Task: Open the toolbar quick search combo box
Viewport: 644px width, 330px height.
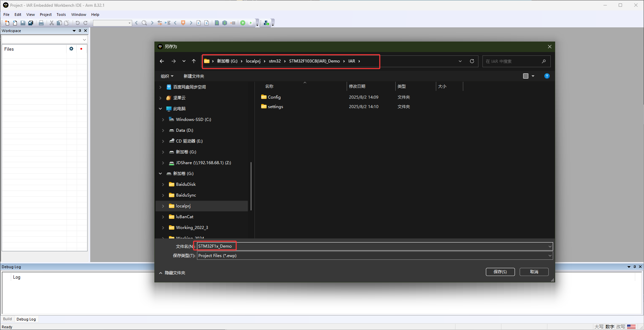Action: (x=113, y=23)
